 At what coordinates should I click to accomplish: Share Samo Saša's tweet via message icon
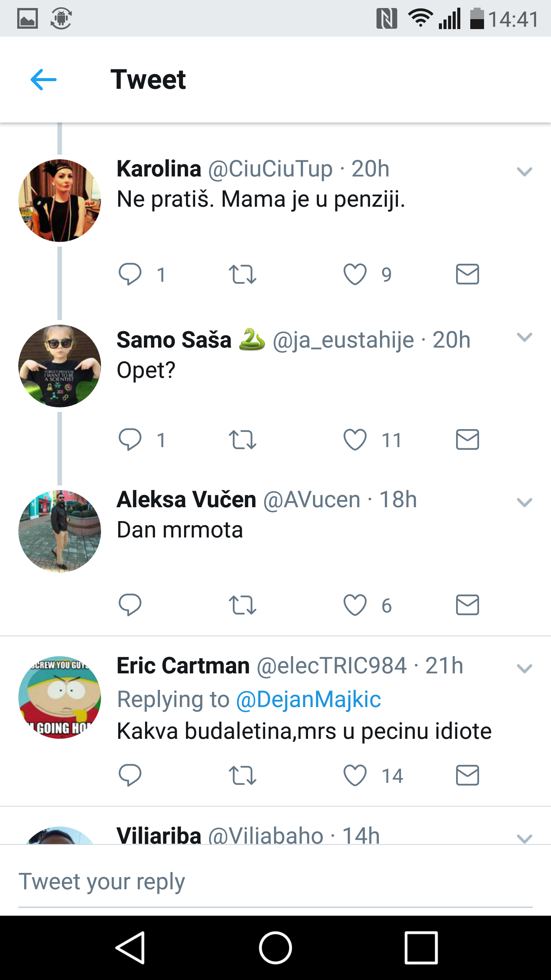coord(468,439)
